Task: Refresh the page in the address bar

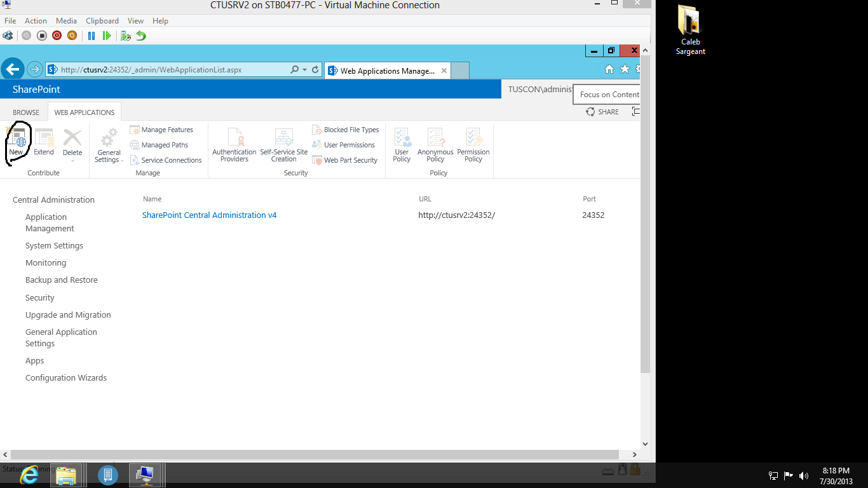Action: pos(315,70)
